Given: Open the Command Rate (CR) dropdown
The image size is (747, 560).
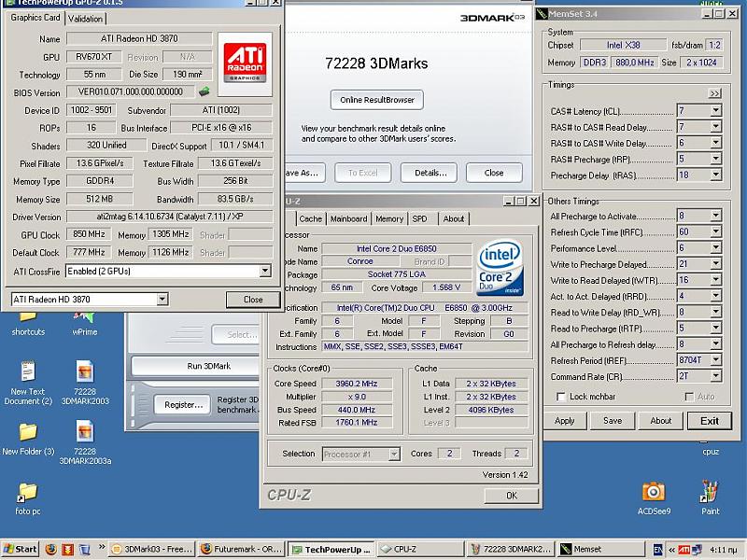Looking at the screenshot, I should click(715, 376).
